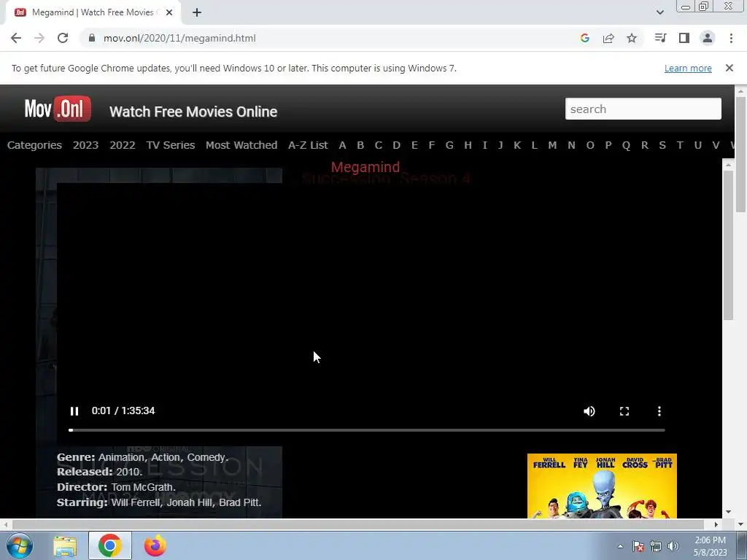Bookmark this page with star icon
The height and width of the screenshot is (560, 747).
click(632, 38)
